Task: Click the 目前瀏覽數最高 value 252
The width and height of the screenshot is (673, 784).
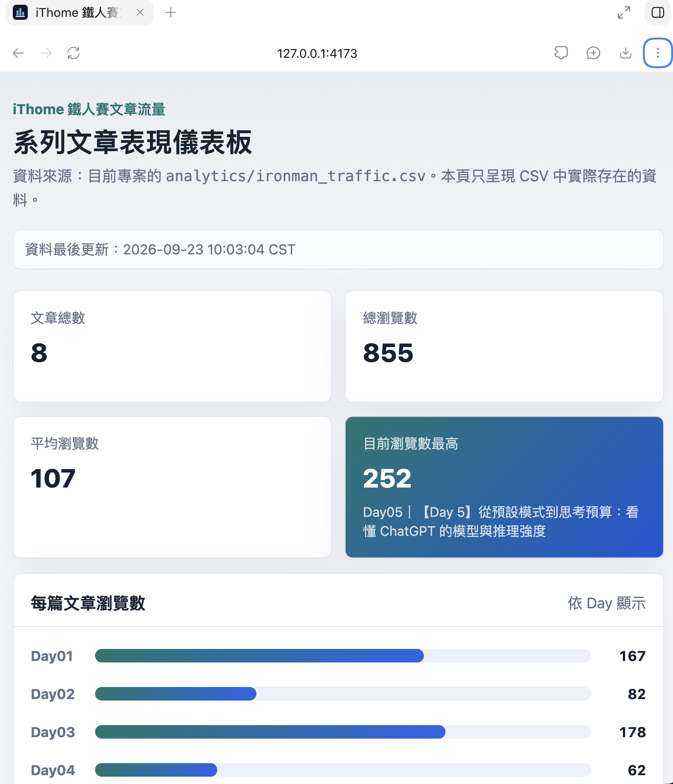Action: pos(387,478)
